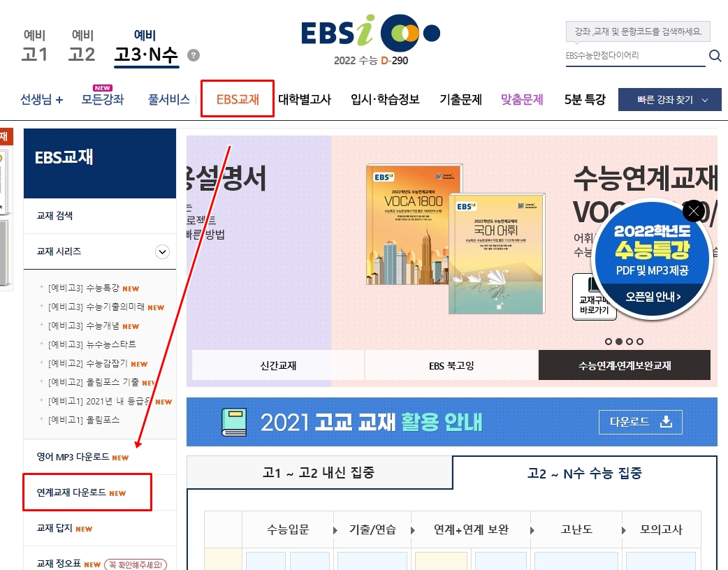Open 풀서비스 menu
Image resolution: width=728 pixels, height=570 pixels.
click(x=169, y=99)
